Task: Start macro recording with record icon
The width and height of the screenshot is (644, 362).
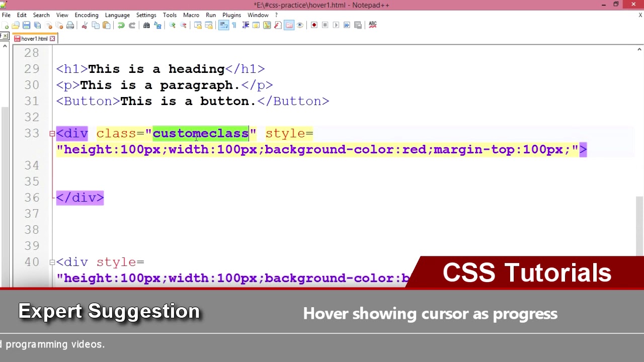Action: coord(314,25)
